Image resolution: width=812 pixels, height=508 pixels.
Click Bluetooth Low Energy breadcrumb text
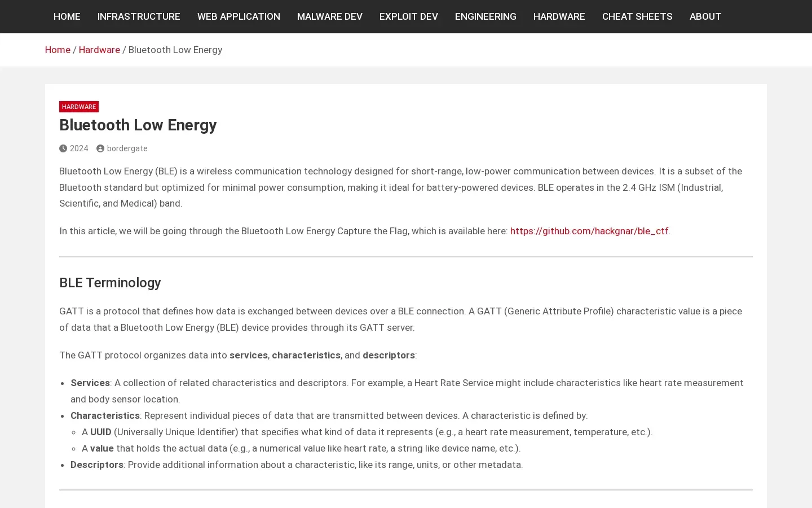(x=175, y=50)
